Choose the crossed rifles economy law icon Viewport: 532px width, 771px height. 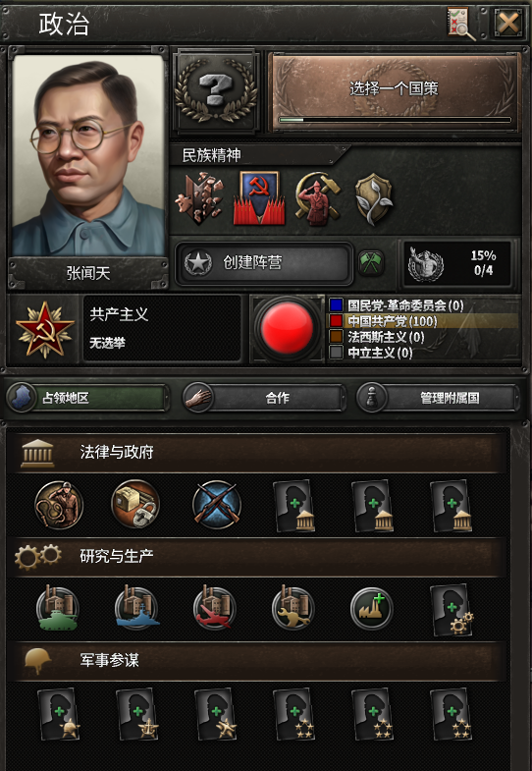[x=216, y=505]
